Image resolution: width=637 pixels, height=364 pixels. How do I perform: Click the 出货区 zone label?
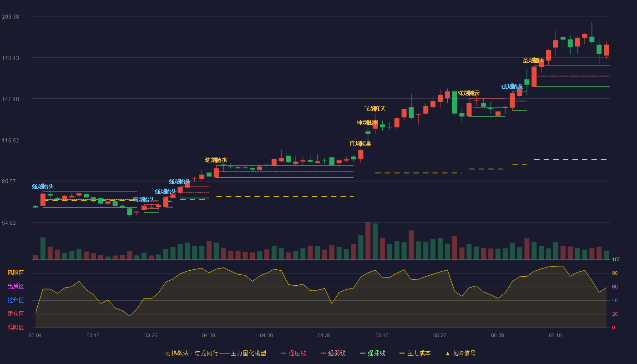[x=15, y=287]
